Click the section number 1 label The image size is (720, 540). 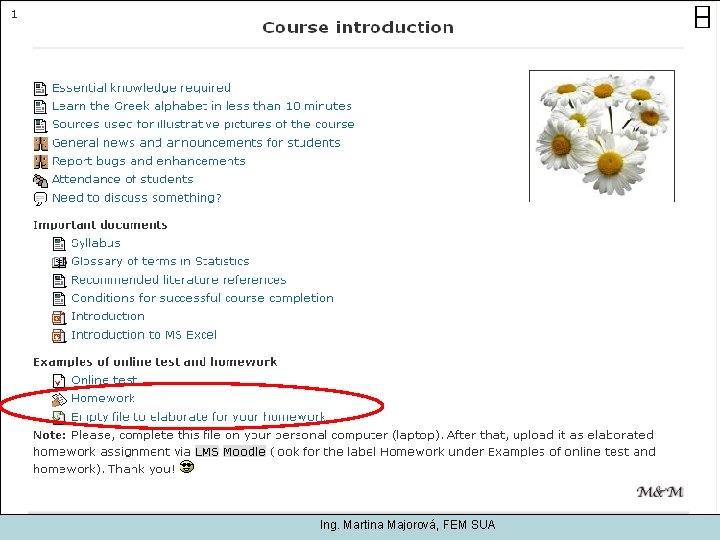pos(14,15)
